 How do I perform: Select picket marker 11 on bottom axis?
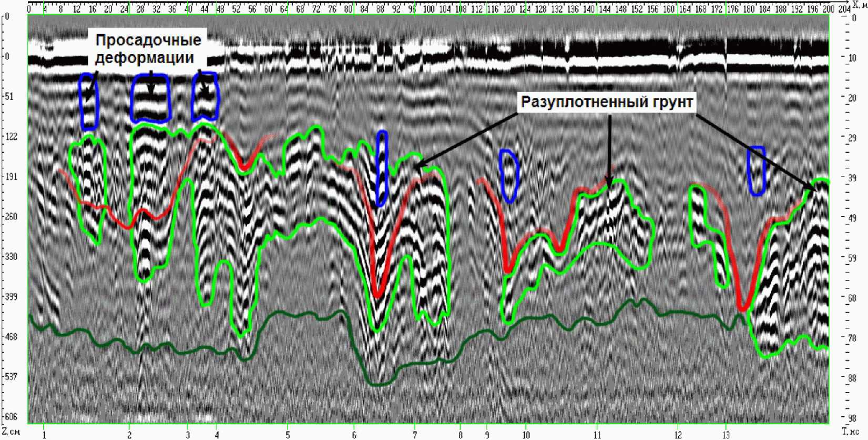(x=597, y=435)
